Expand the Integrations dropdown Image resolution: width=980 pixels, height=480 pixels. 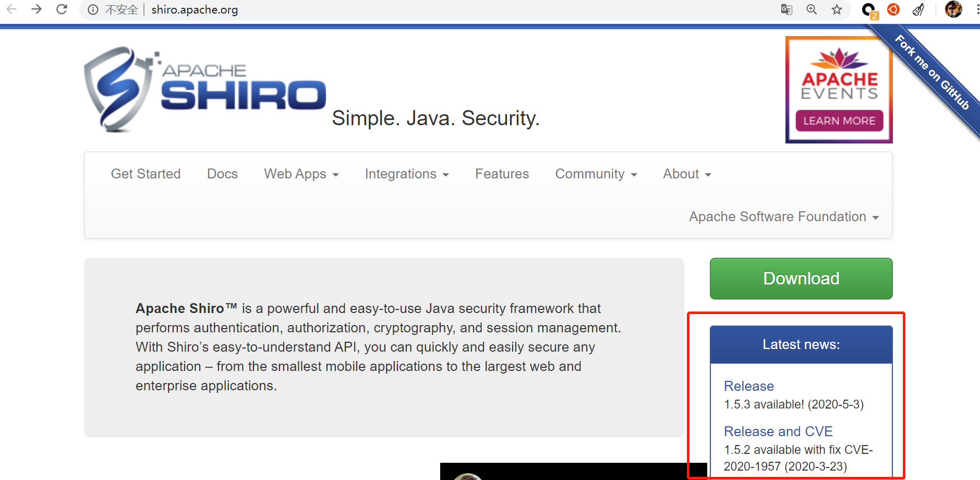[x=407, y=174]
